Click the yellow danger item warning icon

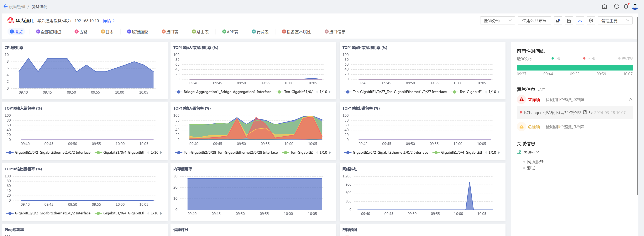(521, 127)
